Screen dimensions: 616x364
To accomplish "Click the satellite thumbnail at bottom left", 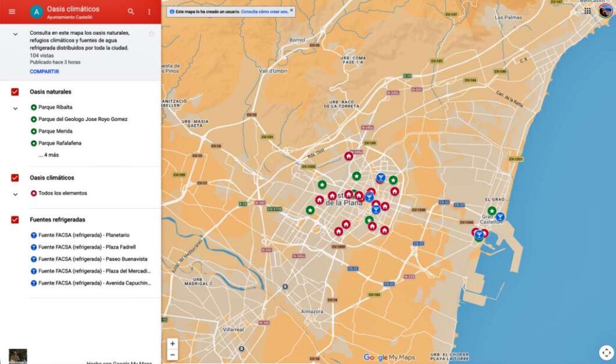I will coord(18,356).
